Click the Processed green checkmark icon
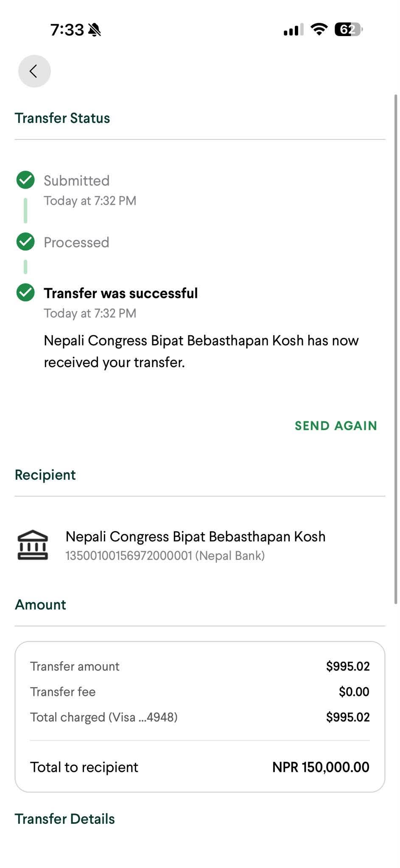 click(x=25, y=242)
